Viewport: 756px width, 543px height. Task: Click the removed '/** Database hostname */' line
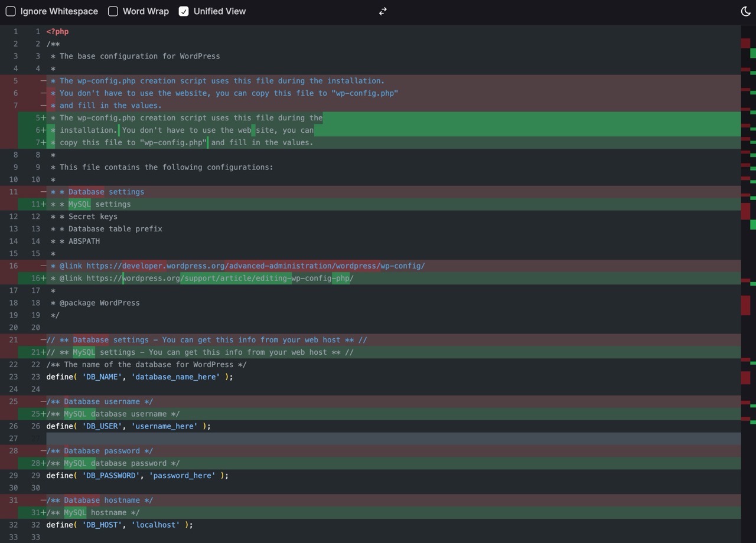tap(370, 500)
